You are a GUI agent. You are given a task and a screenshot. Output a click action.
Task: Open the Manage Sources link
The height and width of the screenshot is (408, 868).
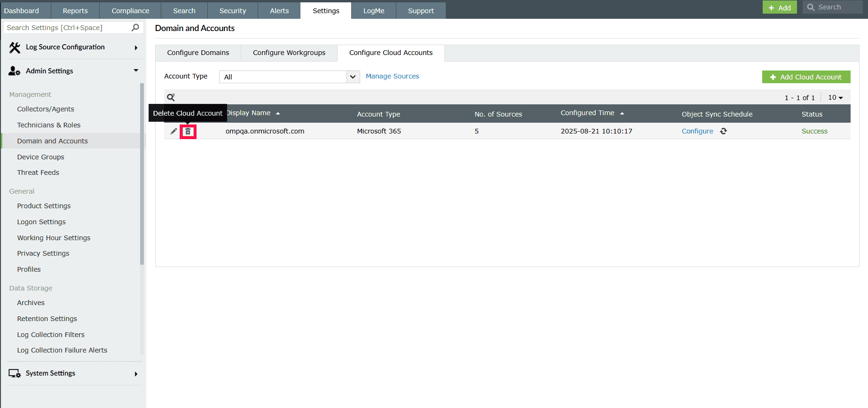[x=392, y=76]
